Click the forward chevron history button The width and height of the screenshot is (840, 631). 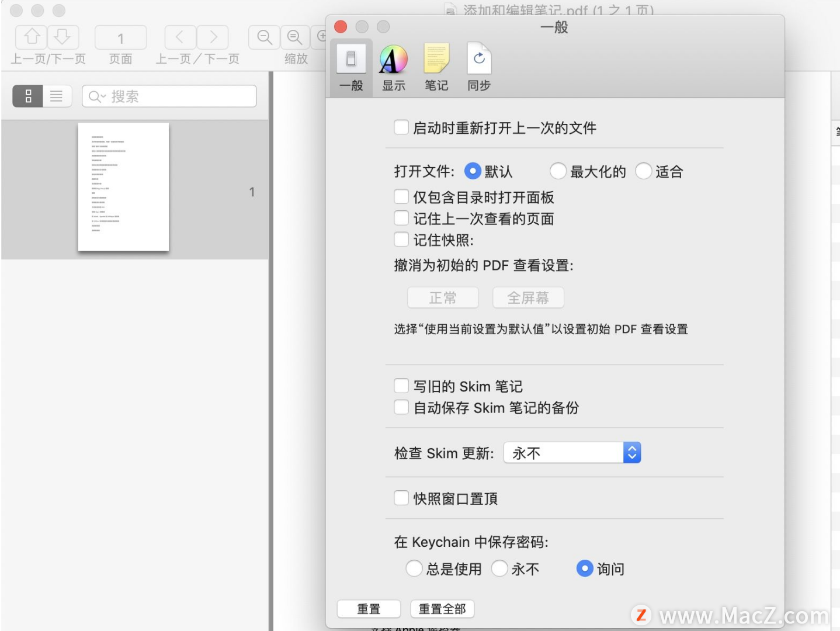tap(213, 37)
